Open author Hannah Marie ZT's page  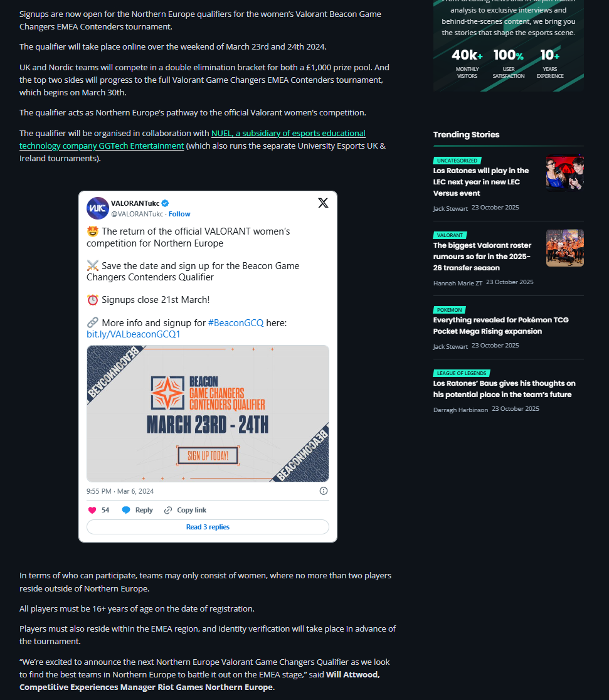pos(458,283)
